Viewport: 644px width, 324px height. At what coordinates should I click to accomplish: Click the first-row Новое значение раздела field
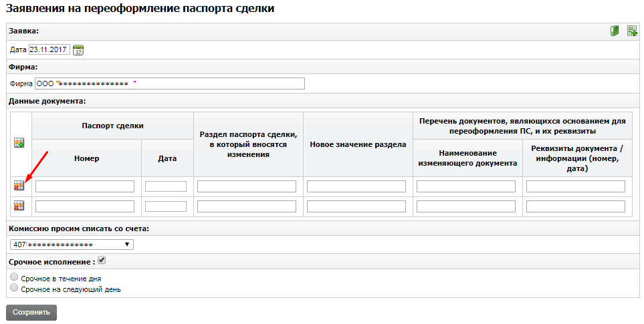point(356,186)
